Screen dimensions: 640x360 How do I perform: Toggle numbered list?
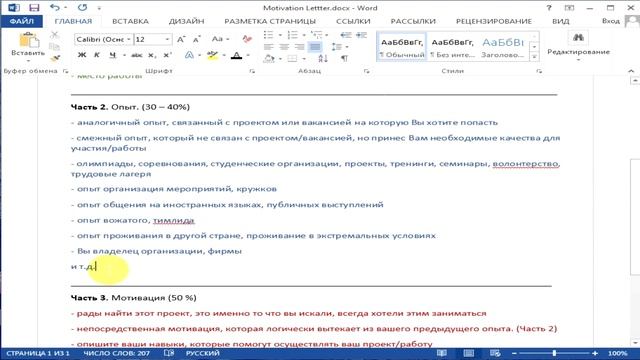[x=293, y=35]
